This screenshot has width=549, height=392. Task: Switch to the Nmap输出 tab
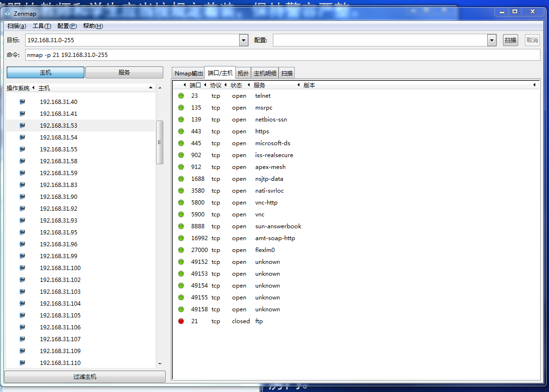[x=188, y=73]
